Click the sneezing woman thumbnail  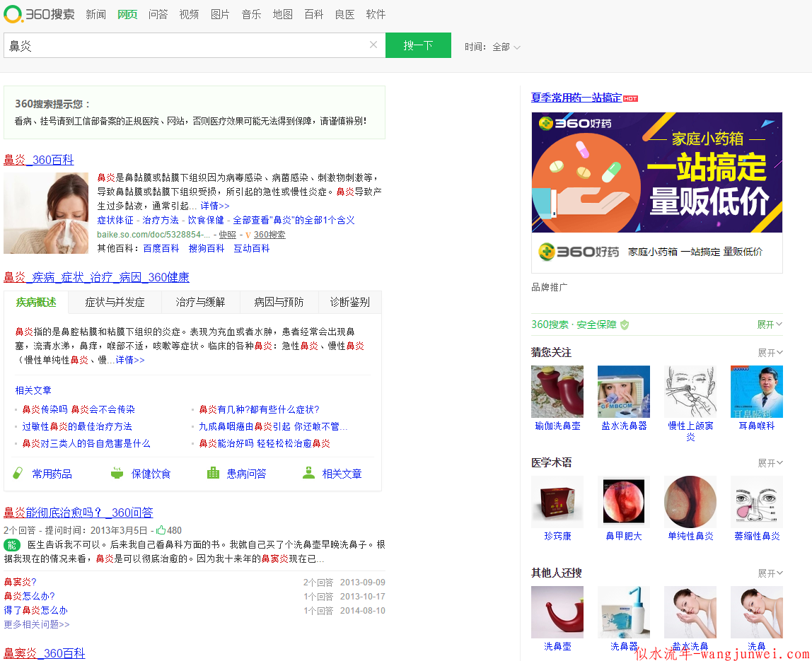tap(46, 213)
